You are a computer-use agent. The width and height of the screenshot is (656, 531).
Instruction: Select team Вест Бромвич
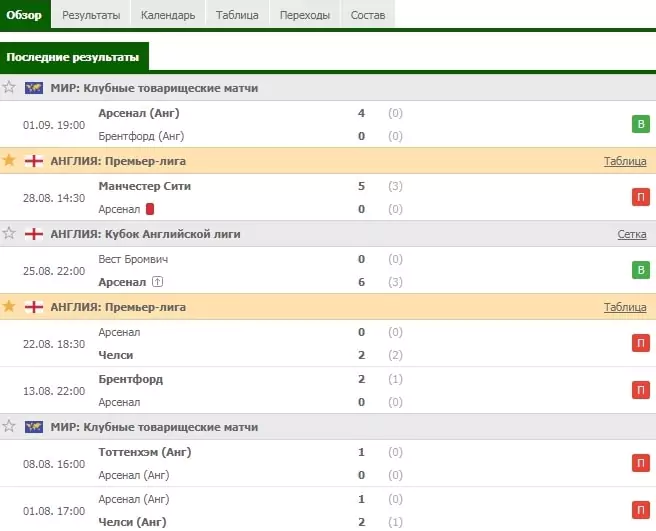click(x=133, y=259)
